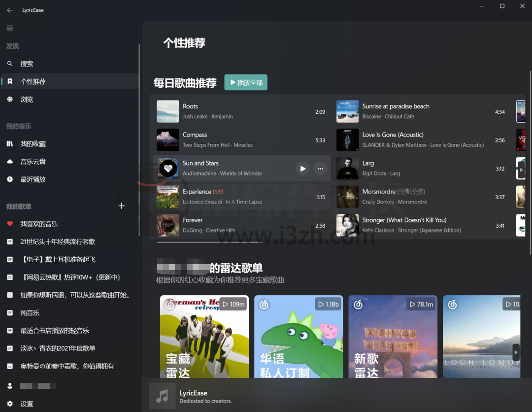Select 个性推荐 in the sidebar
532x412 pixels.
70,81
